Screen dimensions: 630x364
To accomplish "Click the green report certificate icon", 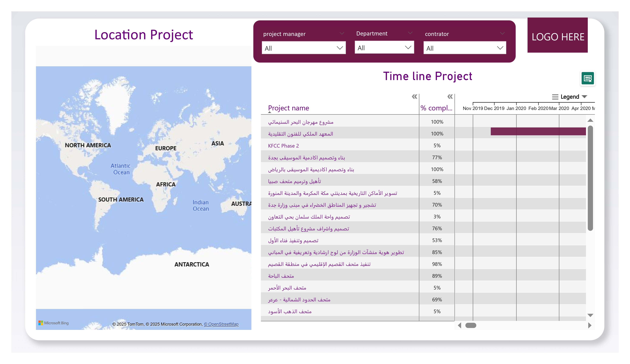I will (587, 79).
